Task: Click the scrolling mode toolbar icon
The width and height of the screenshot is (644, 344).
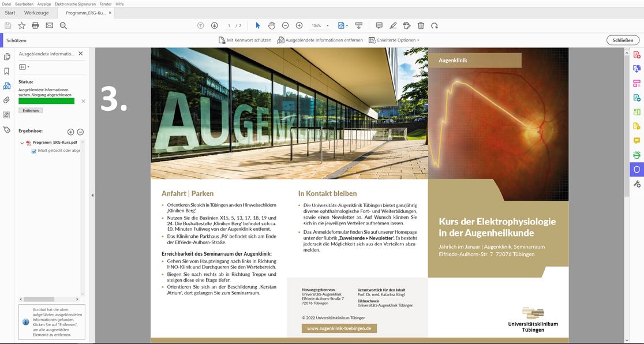Action: [359, 25]
